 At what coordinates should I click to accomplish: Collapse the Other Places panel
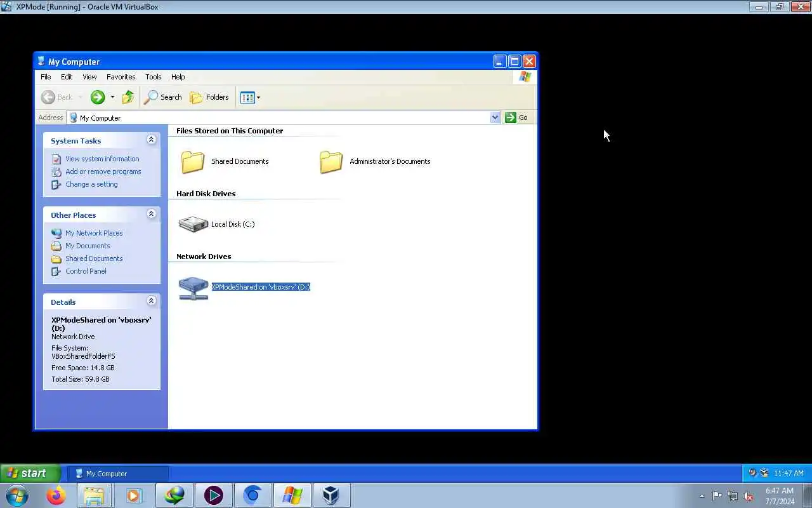tap(151, 214)
